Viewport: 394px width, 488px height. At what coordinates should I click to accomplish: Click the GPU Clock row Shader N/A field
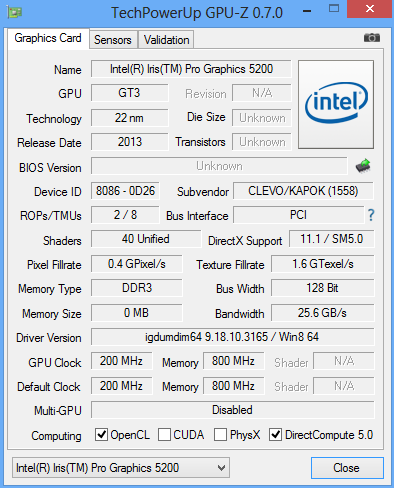pyautogui.click(x=344, y=361)
